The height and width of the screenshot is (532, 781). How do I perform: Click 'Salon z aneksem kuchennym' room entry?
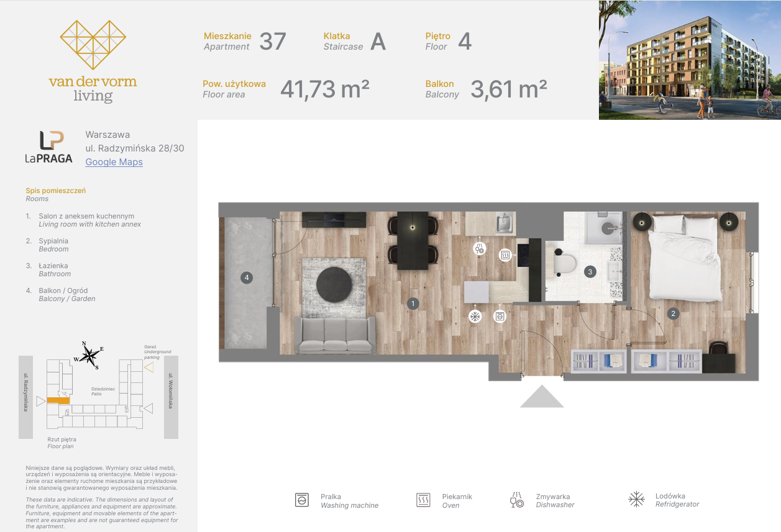pos(86,216)
